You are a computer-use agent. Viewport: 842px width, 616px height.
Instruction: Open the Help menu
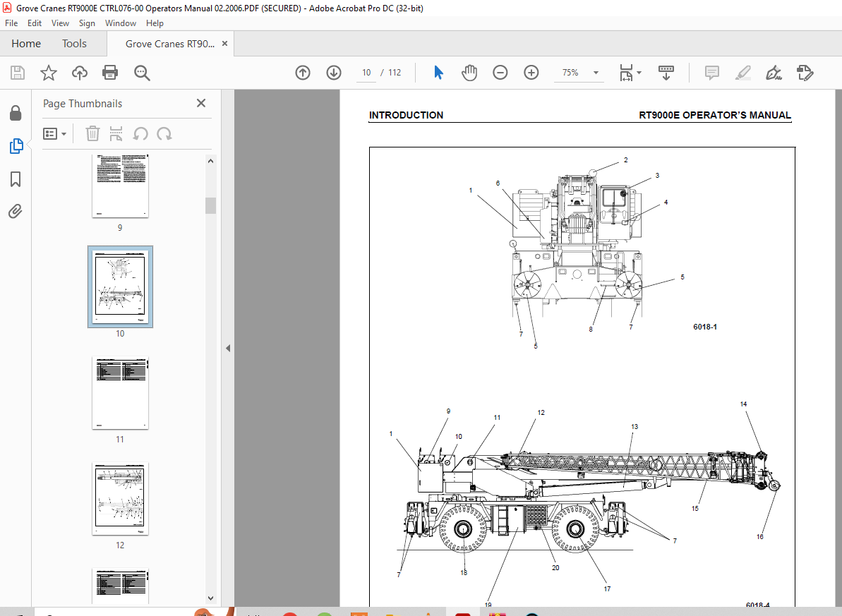tap(155, 23)
